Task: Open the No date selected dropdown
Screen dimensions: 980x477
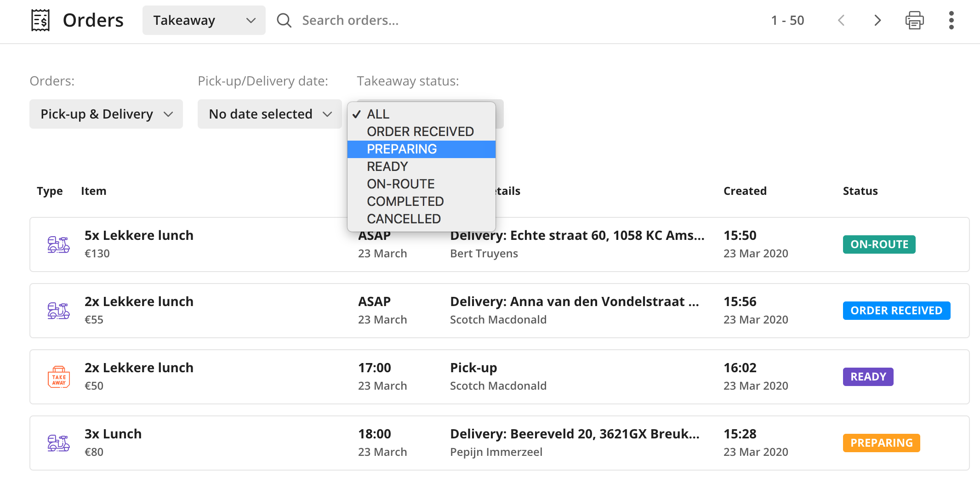Action: coord(269,114)
